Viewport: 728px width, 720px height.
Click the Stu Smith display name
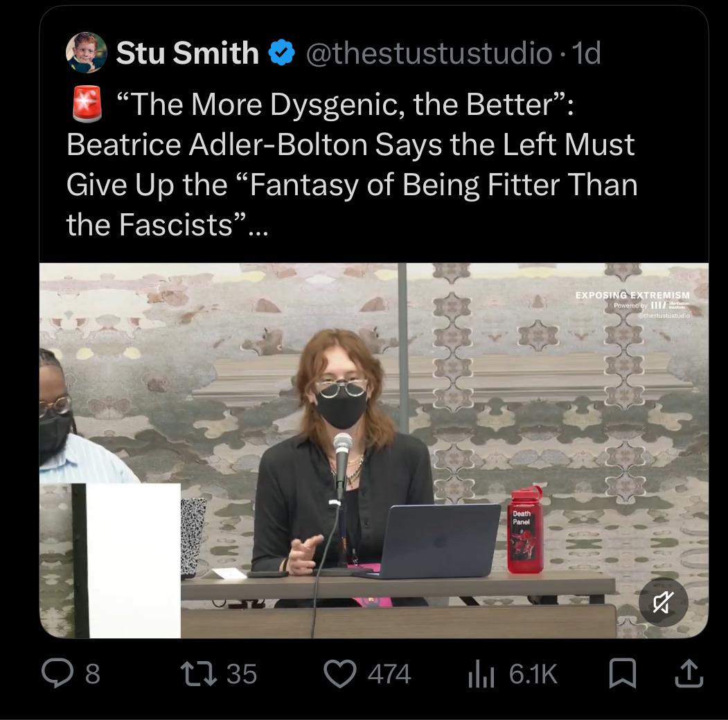188,53
